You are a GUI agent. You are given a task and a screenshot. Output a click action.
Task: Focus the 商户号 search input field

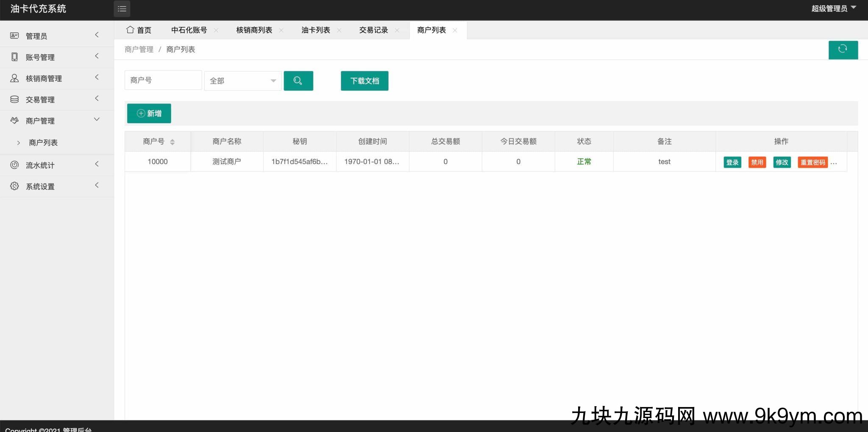163,80
